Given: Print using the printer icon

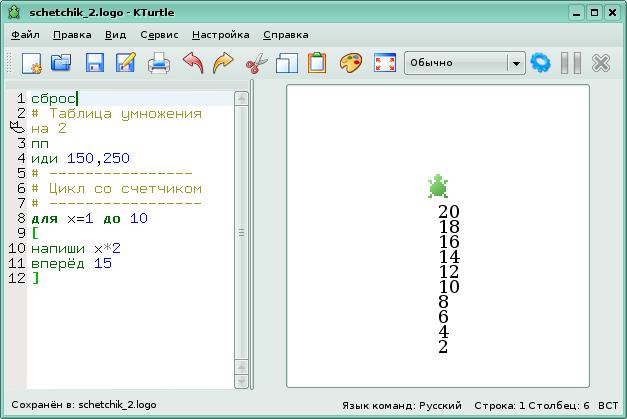Looking at the screenshot, I should coord(159,63).
